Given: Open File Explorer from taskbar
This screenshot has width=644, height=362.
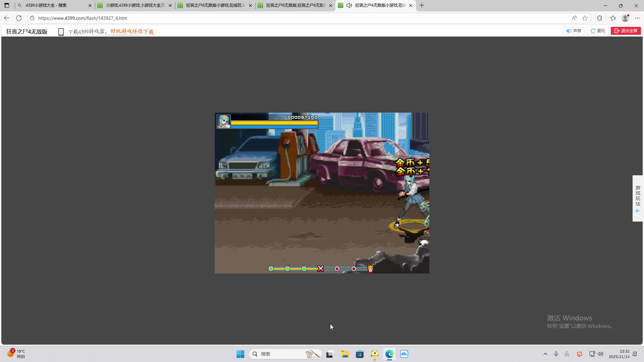Looking at the screenshot, I should pos(345,354).
